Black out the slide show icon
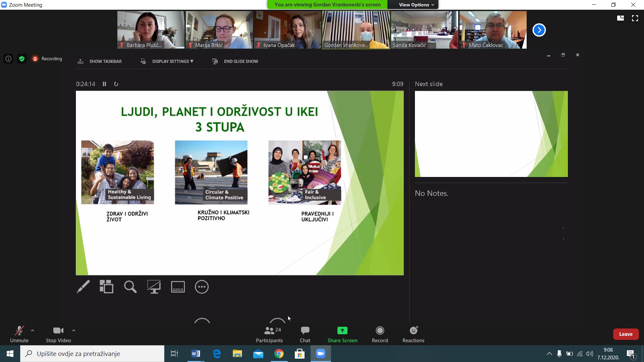 (x=154, y=287)
